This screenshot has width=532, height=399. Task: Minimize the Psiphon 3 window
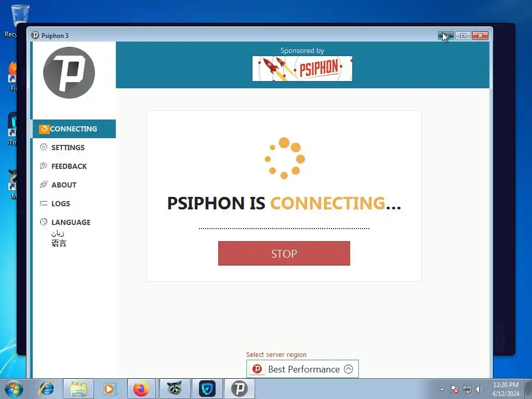[x=445, y=36]
